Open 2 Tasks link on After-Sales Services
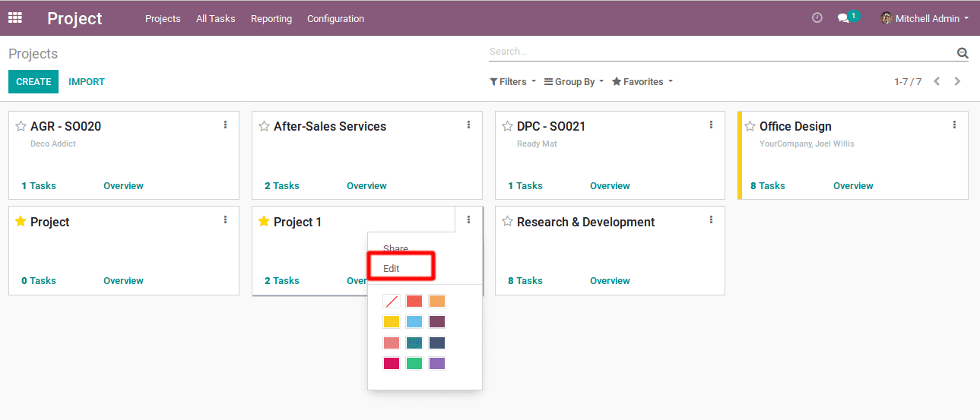This screenshot has height=420, width=980. point(282,185)
